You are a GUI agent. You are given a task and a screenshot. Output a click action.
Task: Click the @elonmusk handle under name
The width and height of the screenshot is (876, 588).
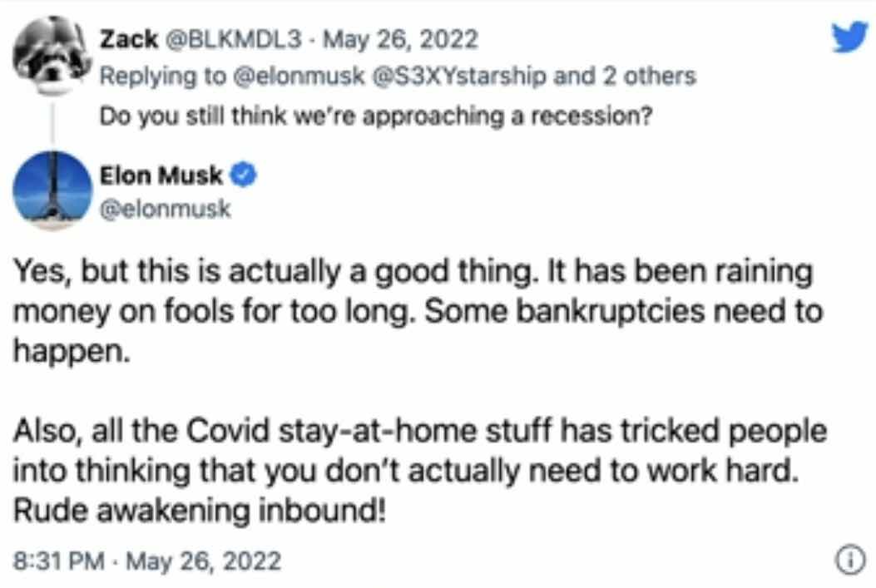(165, 209)
